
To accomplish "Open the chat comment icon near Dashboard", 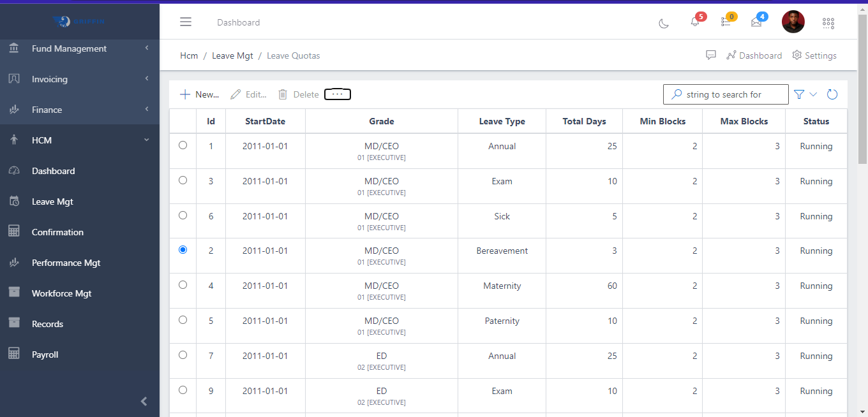I will coord(711,55).
